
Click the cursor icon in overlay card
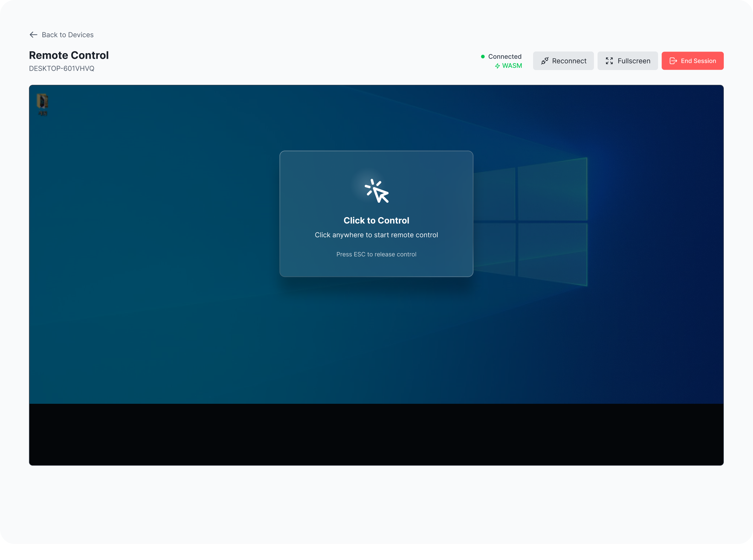point(377,191)
